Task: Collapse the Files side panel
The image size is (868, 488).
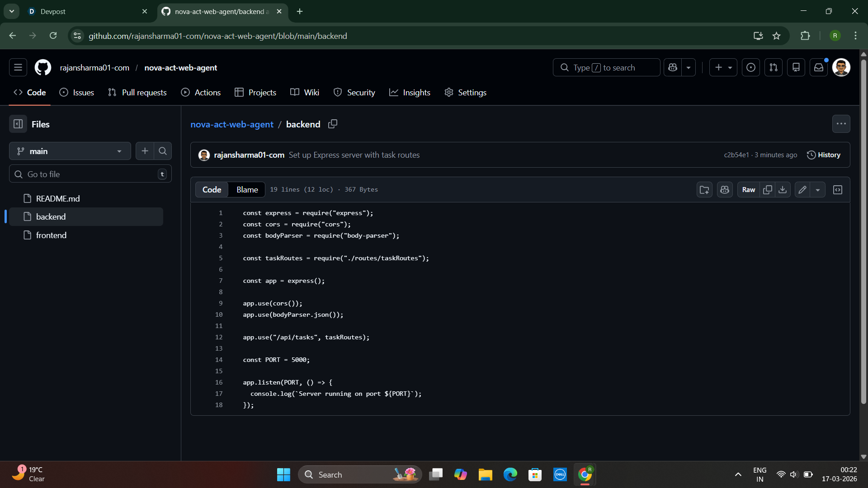Action: (x=18, y=124)
